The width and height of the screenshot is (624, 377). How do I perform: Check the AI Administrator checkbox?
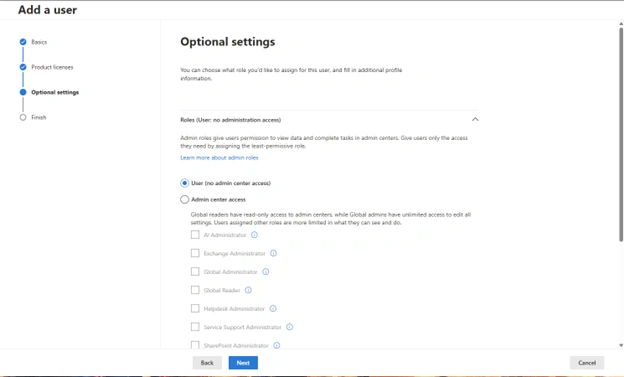[195, 235]
